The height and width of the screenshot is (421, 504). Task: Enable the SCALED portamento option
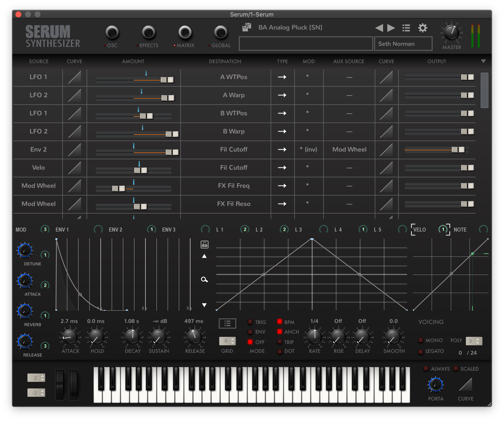coord(456,369)
